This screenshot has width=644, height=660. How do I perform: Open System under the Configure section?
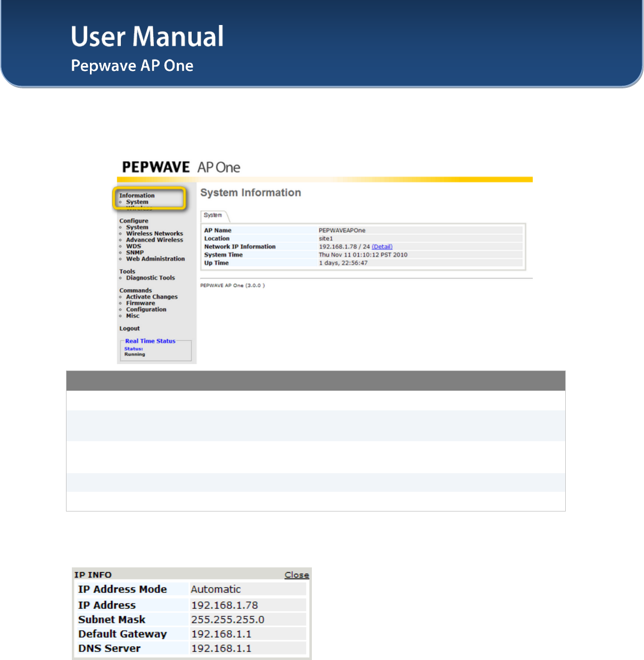click(137, 227)
